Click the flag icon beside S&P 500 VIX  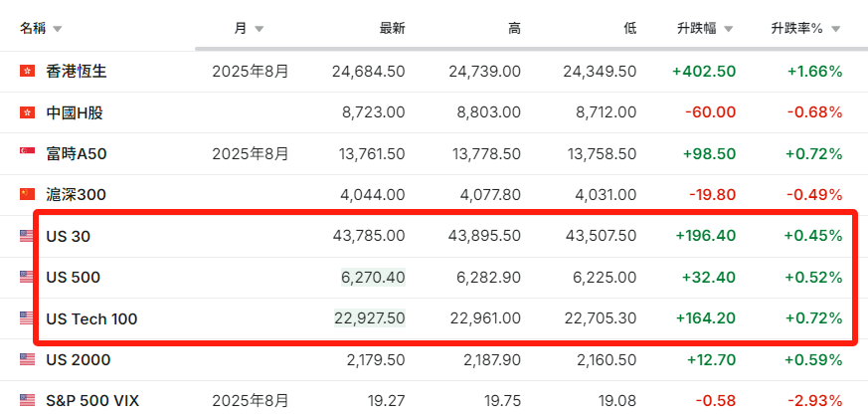point(27,400)
